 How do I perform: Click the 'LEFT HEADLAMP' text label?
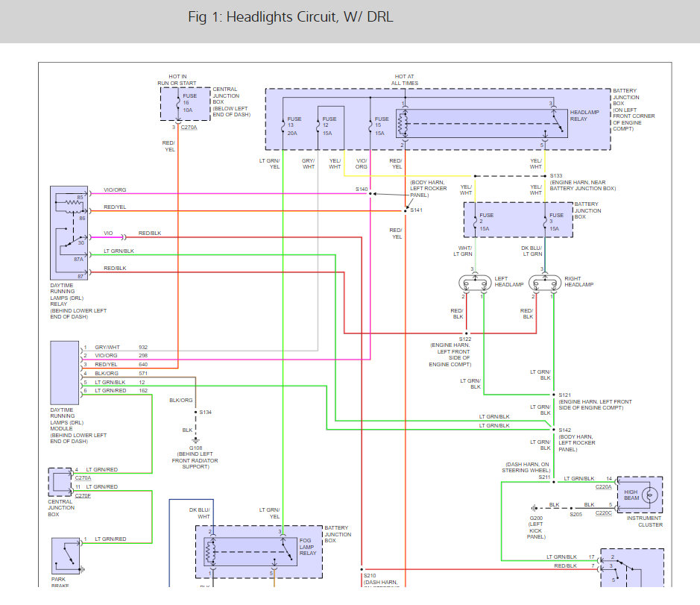(509, 281)
